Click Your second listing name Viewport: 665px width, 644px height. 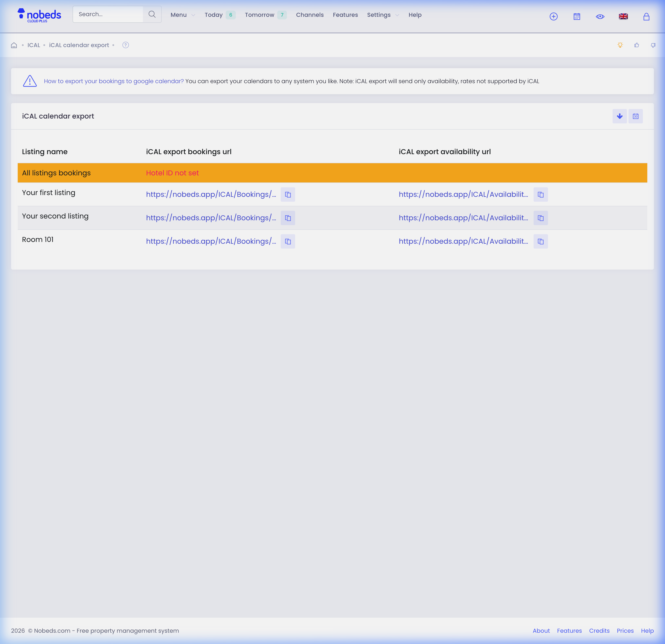(55, 216)
